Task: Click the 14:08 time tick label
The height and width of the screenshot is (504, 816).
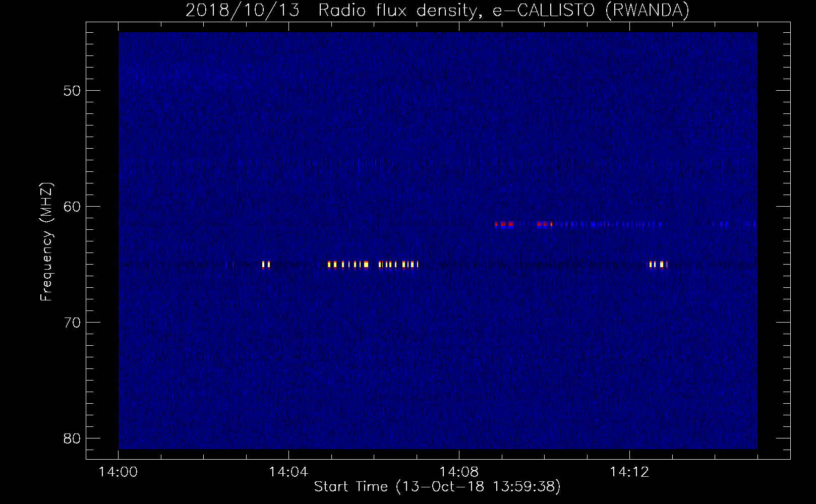Action: (459, 472)
